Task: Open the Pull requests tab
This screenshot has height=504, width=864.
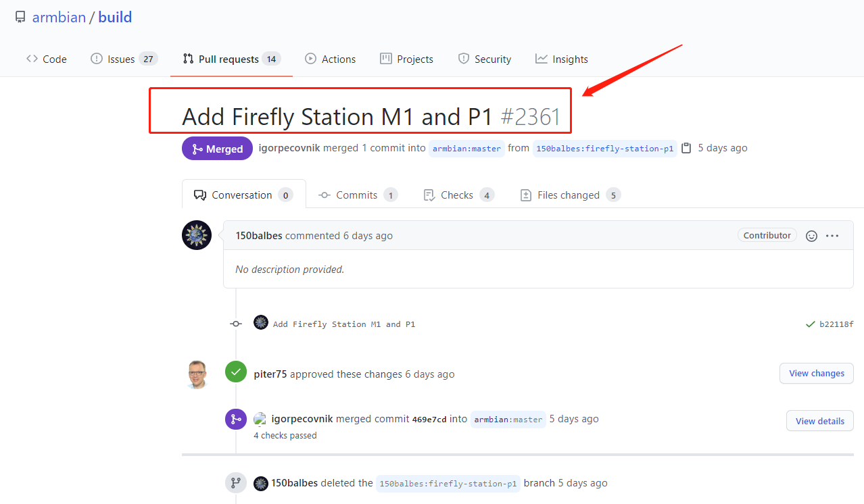Action: click(x=231, y=59)
